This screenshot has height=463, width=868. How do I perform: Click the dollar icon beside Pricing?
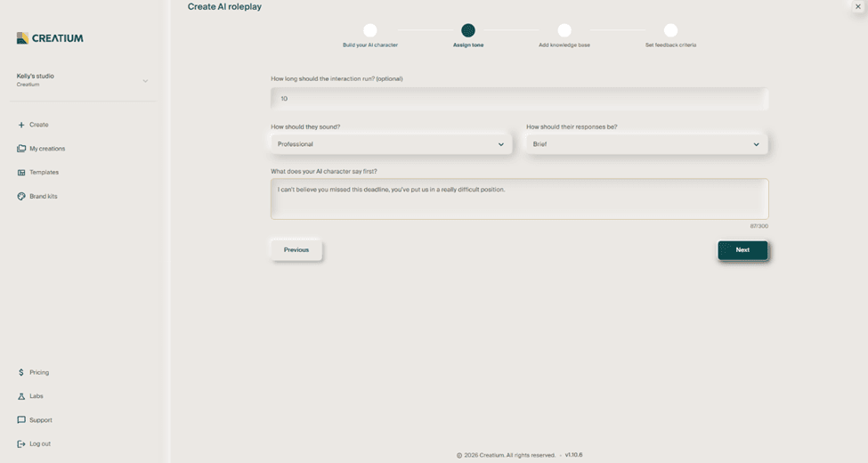click(x=21, y=372)
